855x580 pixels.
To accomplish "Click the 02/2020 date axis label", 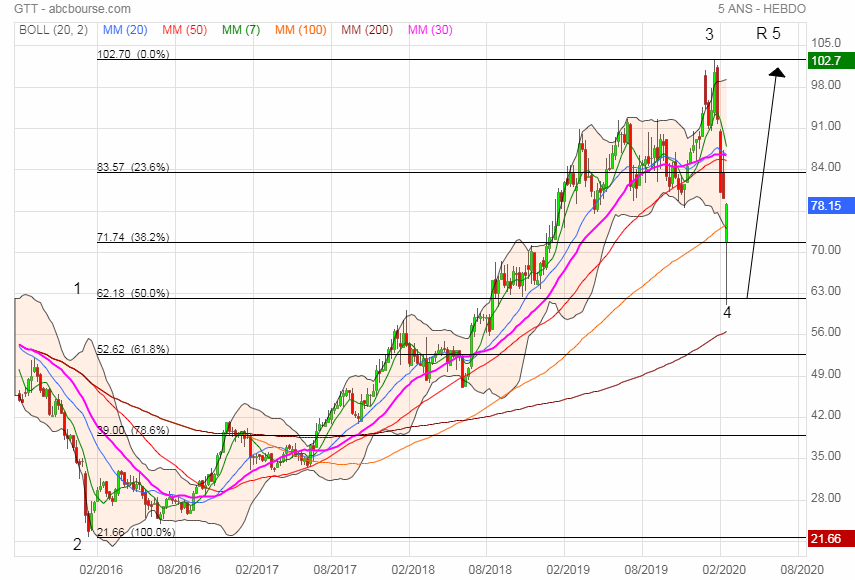I will pos(724,570).
